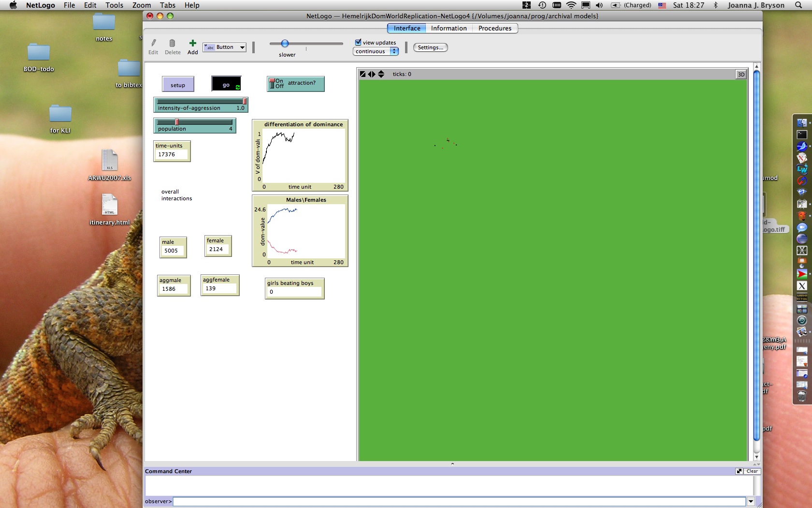The height and width of the screenshot is (508, 812).
Task: Open Spotlight search magnifier in menu bar
Action: pos(798,5)
